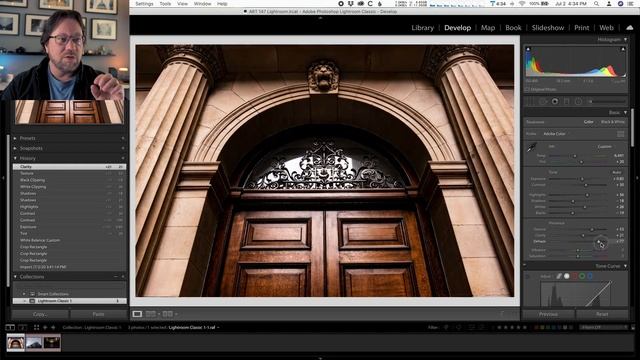Image resolution: width=640 pixels, height=360 pixels.
Task: Expand the Snapshots panel
Action: tap(15, 148)
